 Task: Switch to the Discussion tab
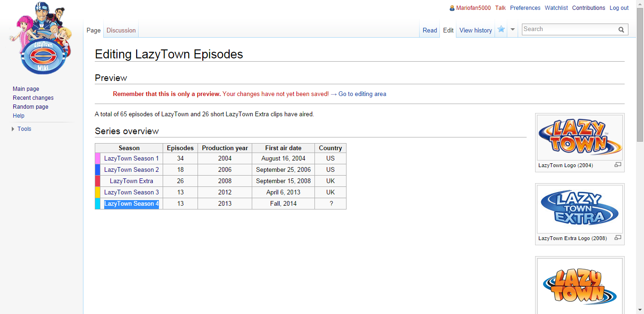121,30
